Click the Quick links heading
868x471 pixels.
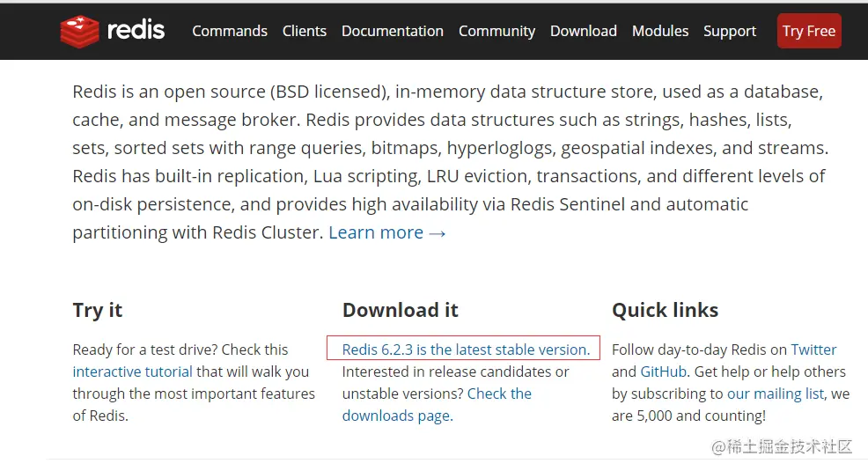[665, 310]
